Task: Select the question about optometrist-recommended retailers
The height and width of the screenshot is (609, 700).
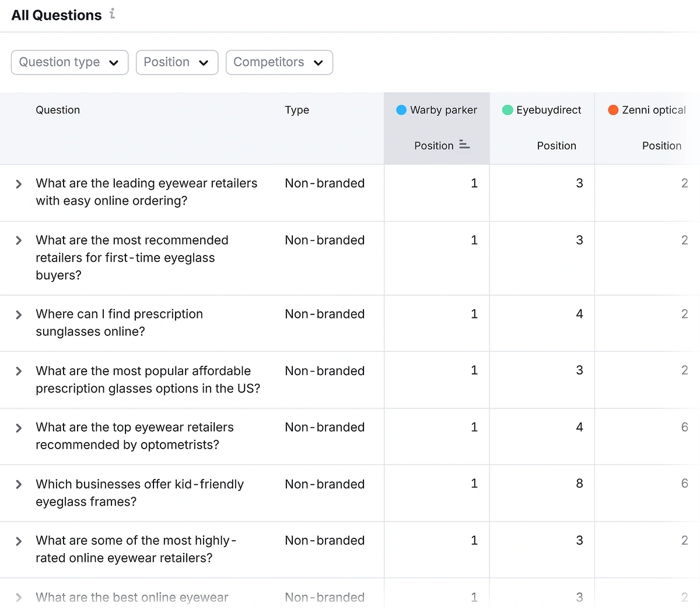Action: [135, 436]
